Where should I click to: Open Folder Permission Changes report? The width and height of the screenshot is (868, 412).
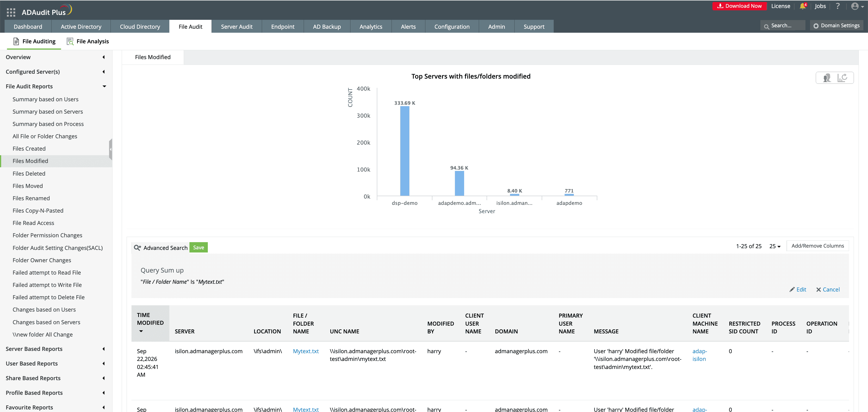(x=47, y=236)
